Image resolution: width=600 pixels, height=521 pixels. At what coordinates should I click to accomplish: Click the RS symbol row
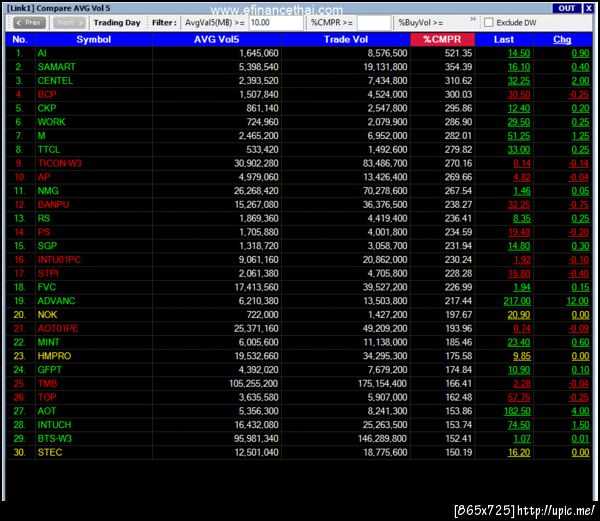[x=299, y=218]
